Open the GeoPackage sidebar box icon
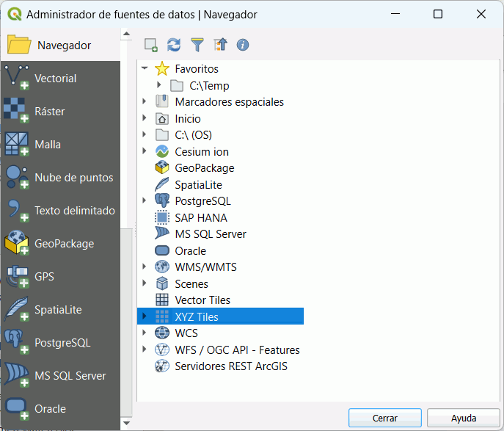The height and width of the screenshot is (431, 504). tap(17, 243)
